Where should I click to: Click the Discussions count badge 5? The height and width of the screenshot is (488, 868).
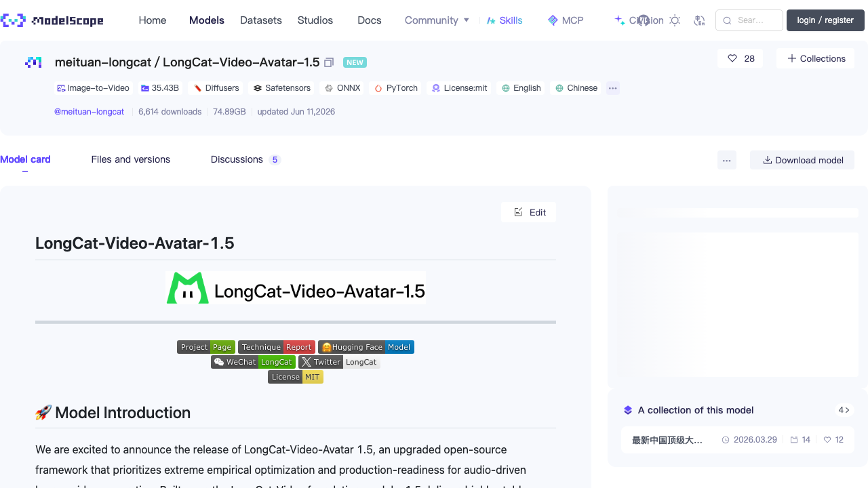[274, 160]
